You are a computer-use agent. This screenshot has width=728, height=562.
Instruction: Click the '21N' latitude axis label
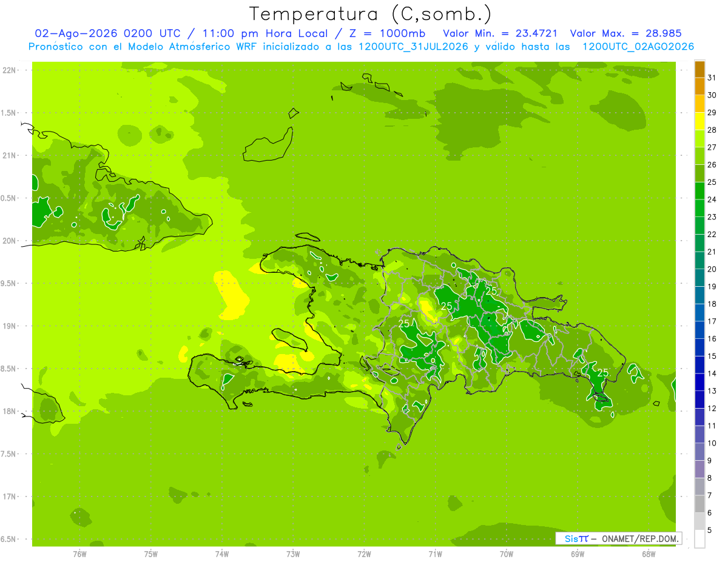10,155
